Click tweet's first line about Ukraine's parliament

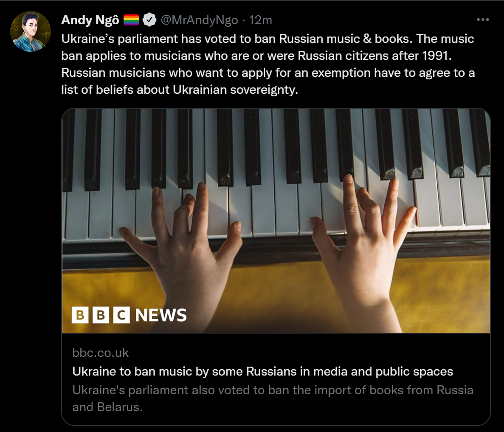[x=267, y=39]
